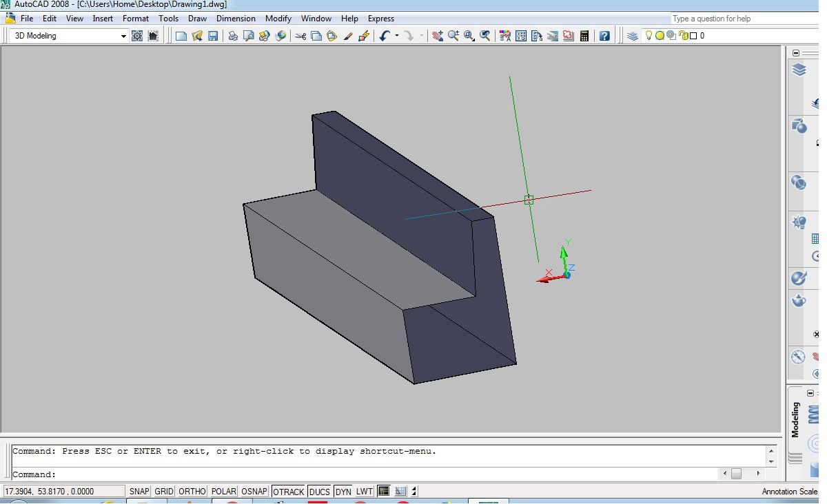Toggle SNAP mode in status bar
827x504 pixels.
139,492
